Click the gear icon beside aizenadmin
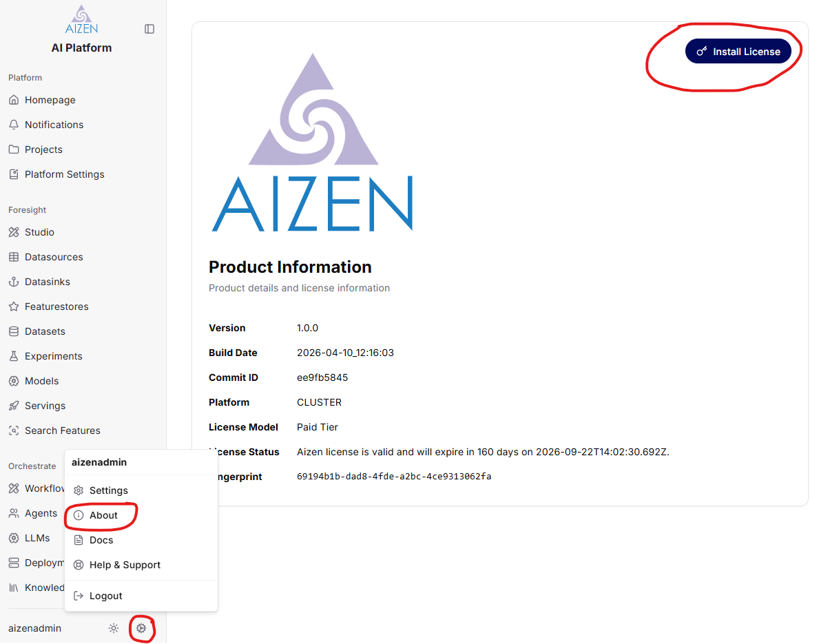This screenshot has height=644, width=819. [141, 628]
